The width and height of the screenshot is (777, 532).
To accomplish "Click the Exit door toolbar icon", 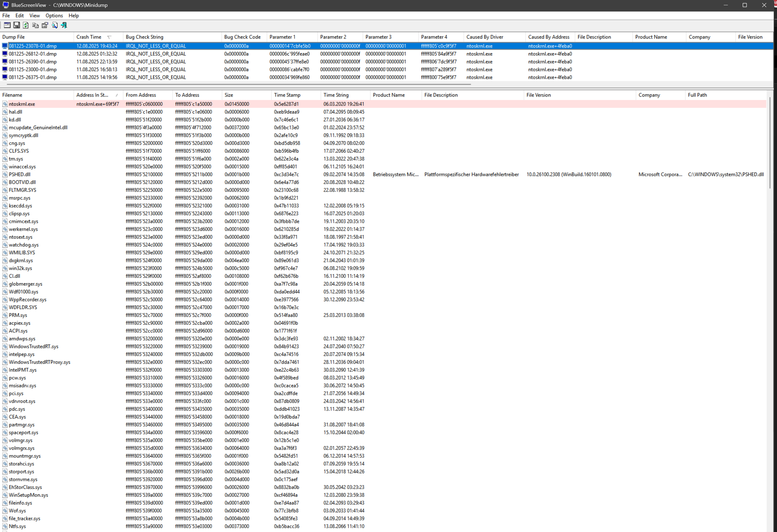I will point(64,25).
